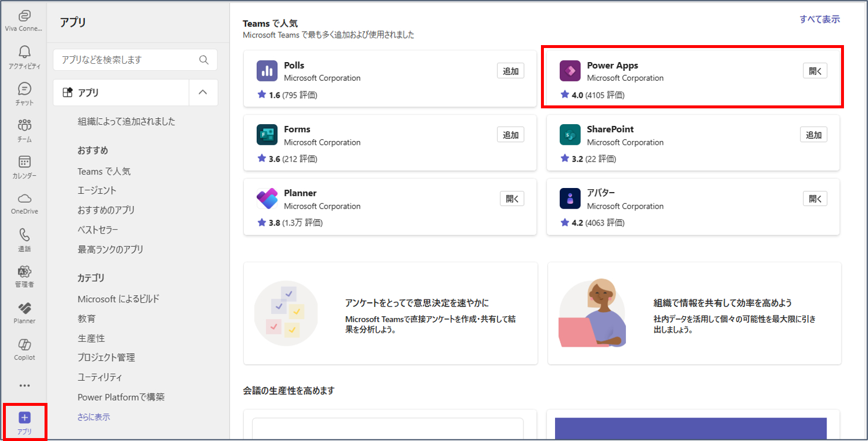Viewport: 868px width, 441px height.
Task: Open Viva Connections in the left rail
Action: [x=24, y=20]
